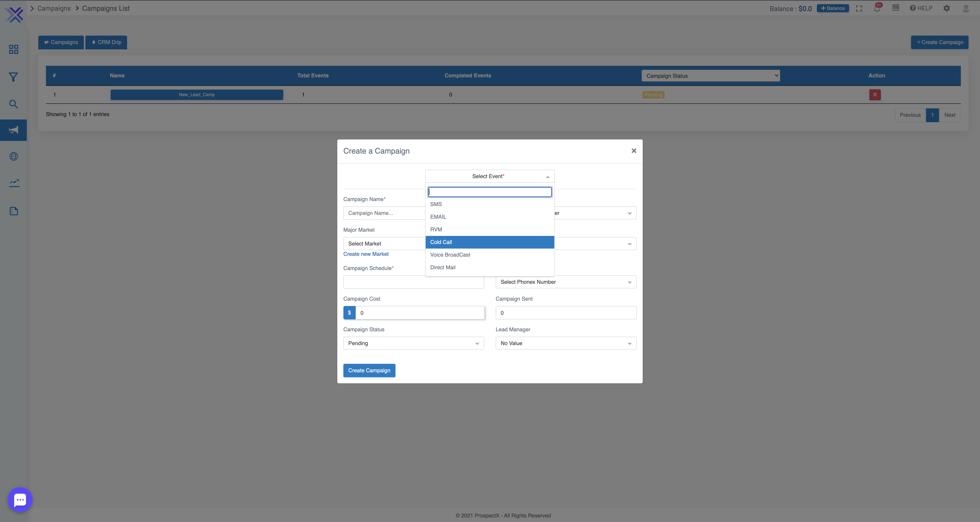980x522 pixels.
Task: Click the Campaigns List breadcrumb
Action: click(x=106, y=8)
